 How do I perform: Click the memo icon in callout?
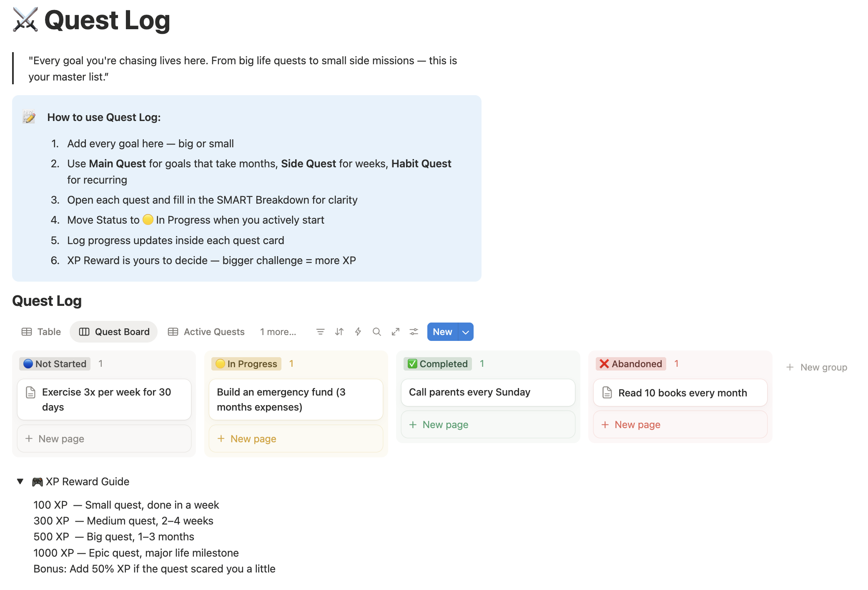29,117
